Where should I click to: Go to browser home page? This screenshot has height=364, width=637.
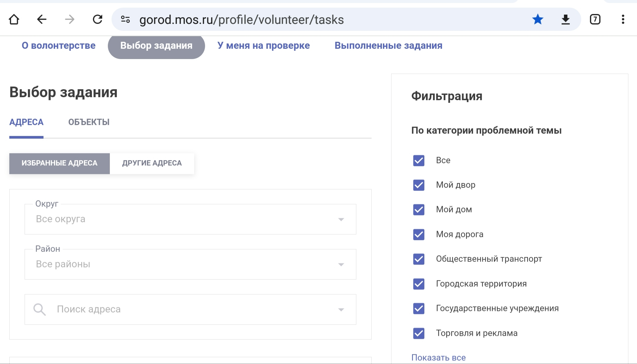pos(14,20)
